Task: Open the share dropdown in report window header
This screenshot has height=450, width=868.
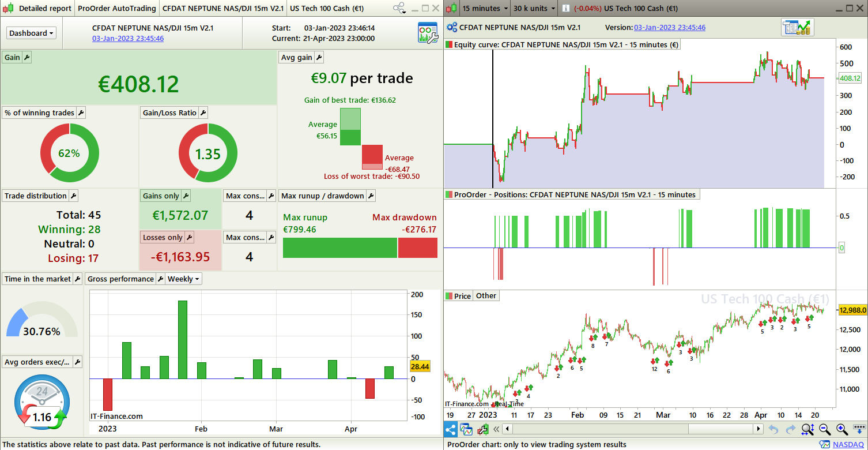Action: [399, 8]
